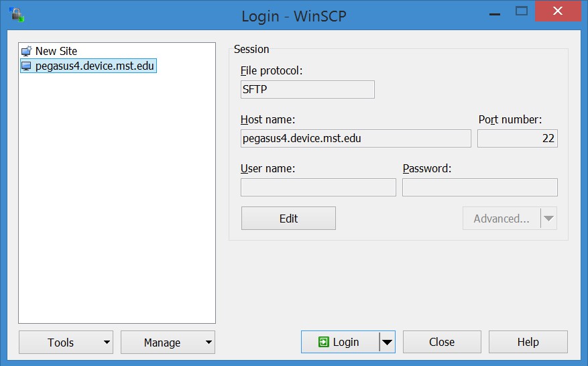The image size is (588, 366).
Task: Open the Manage dropdown menu
Action: pos(168,342)
